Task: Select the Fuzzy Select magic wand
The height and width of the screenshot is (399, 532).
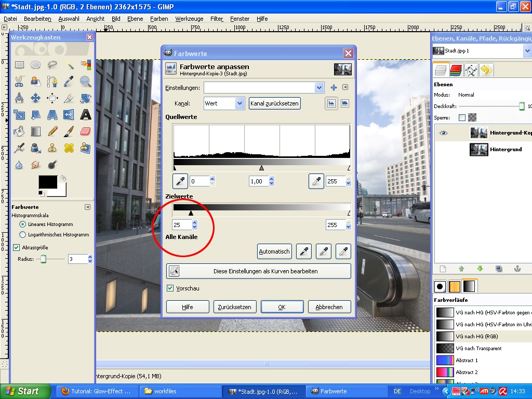Action: [69, 64]
